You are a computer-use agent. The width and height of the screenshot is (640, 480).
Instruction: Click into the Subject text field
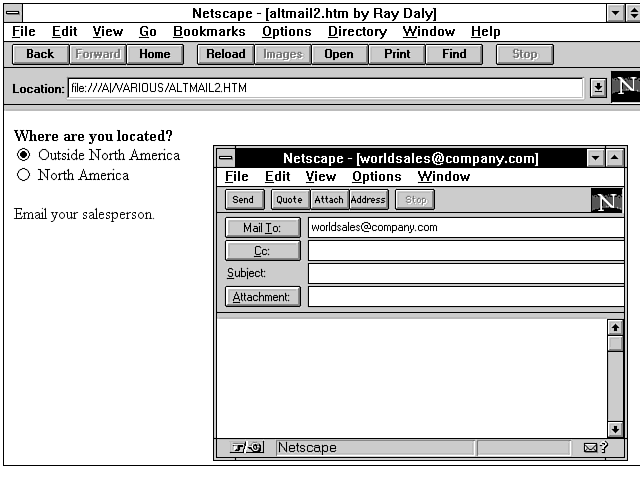click(x=465, y=273)
